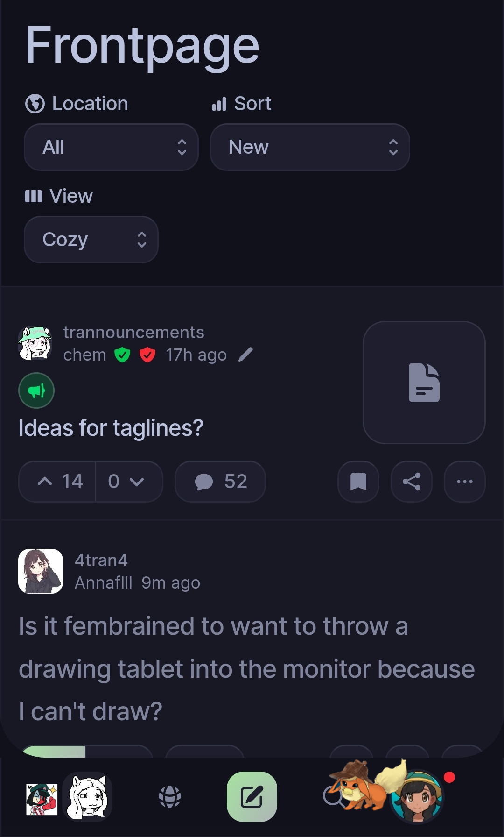Open the 4tran4 community link

(101, 560)
